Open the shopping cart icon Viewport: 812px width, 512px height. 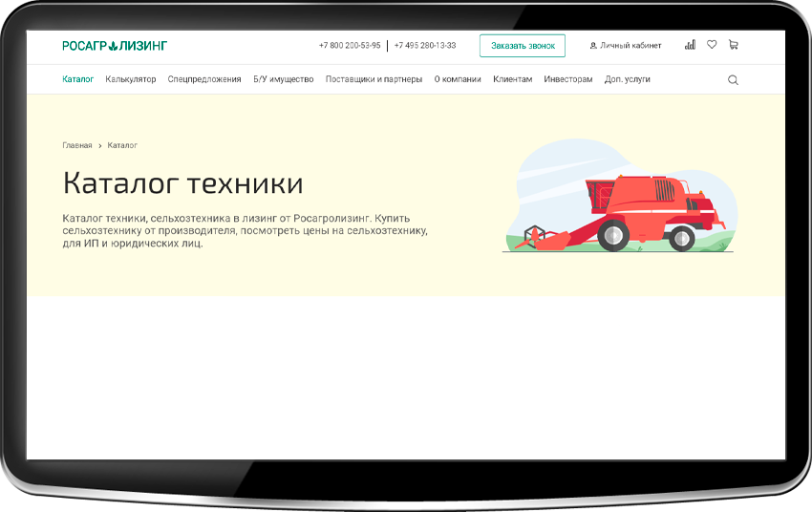(734, 45)
